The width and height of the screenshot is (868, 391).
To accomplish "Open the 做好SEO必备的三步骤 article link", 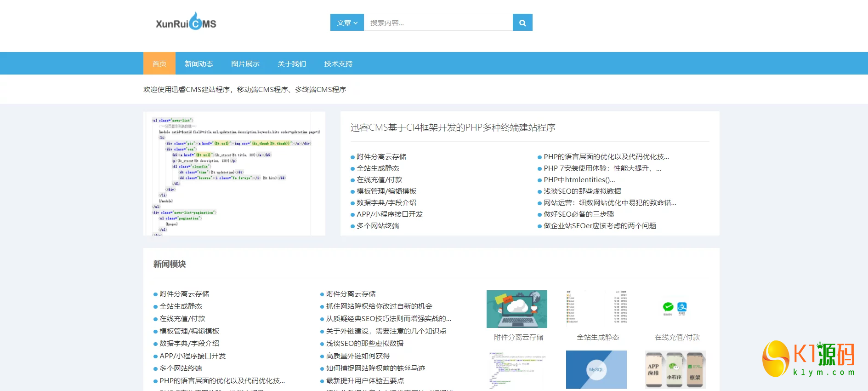I will (579, 214).
